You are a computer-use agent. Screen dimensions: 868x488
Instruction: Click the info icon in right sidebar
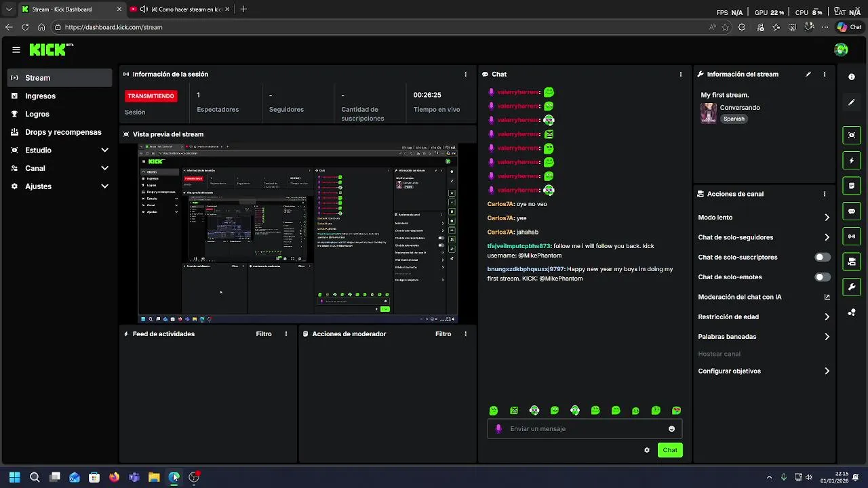(852, 77)
